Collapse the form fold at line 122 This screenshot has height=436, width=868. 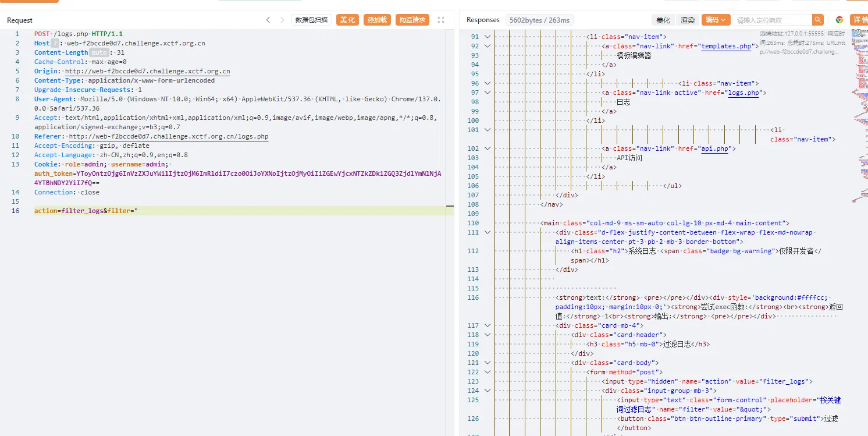tap(488, 372)
